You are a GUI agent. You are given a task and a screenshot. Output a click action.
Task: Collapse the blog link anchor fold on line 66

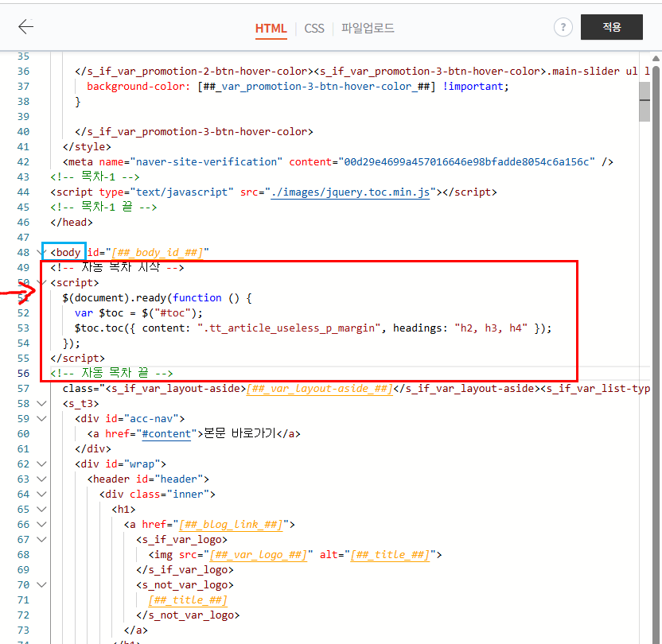pos(41,524)
